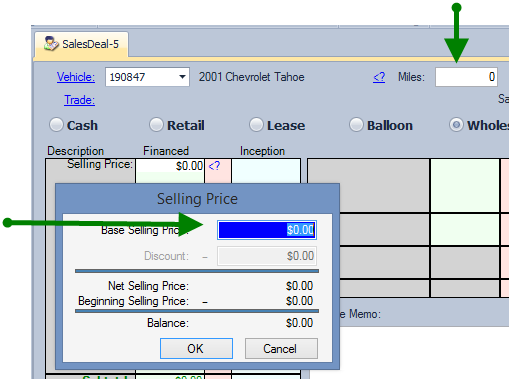Click the disabled Discount field
509x379 pixels.
[267, 256]
